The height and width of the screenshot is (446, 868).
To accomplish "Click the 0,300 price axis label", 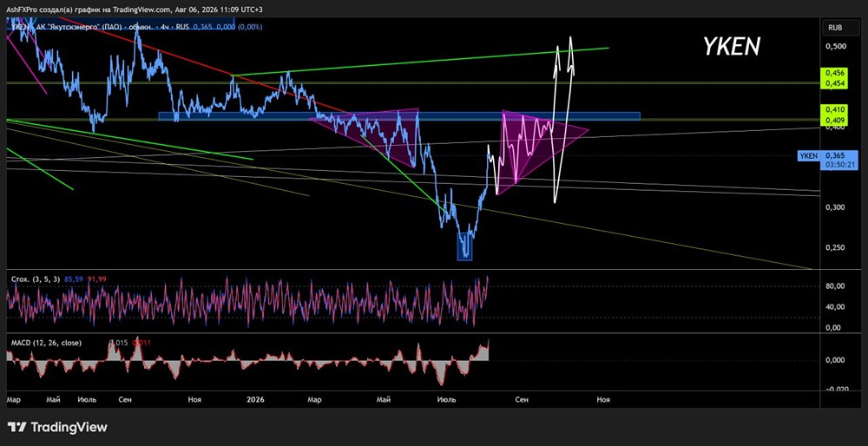I will 835,207.
